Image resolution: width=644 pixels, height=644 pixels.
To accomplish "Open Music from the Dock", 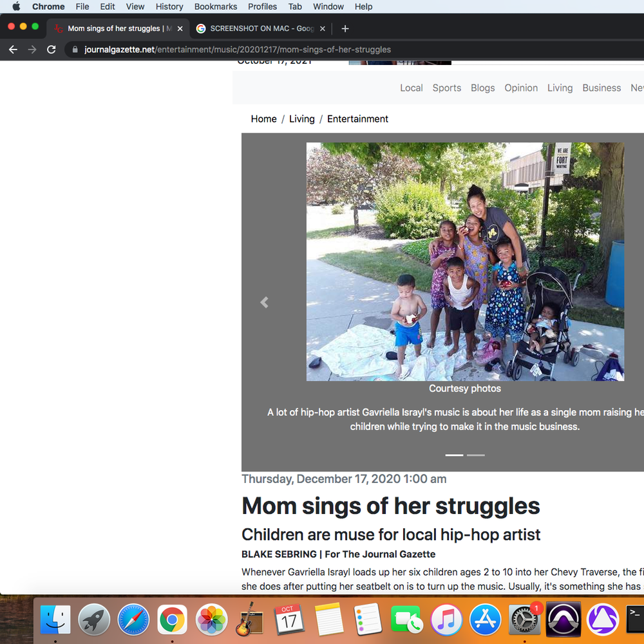I will click(x=446, y=620).
